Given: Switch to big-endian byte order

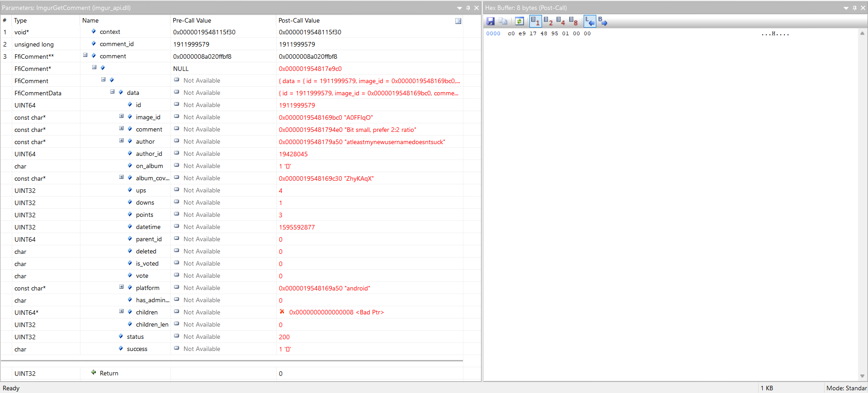Looking at the screenshot, I should [x=603, y=21].
